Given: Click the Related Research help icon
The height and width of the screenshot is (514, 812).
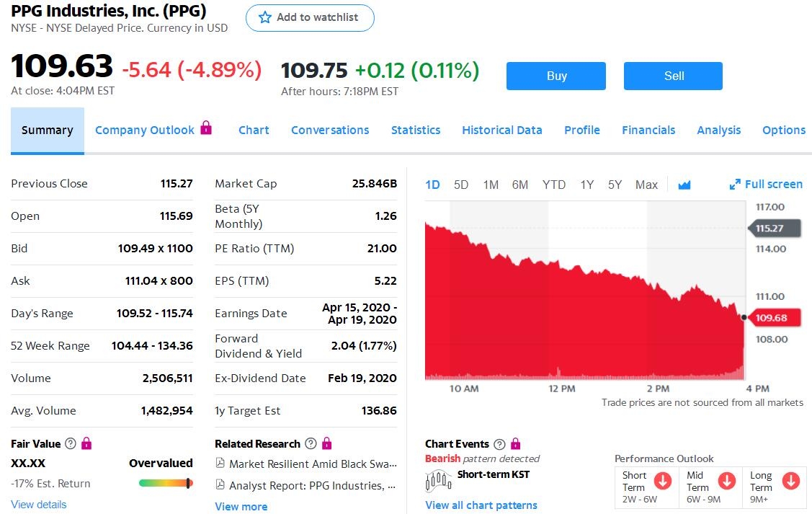Looking at the screenshot, I should (x=311, y=444).
